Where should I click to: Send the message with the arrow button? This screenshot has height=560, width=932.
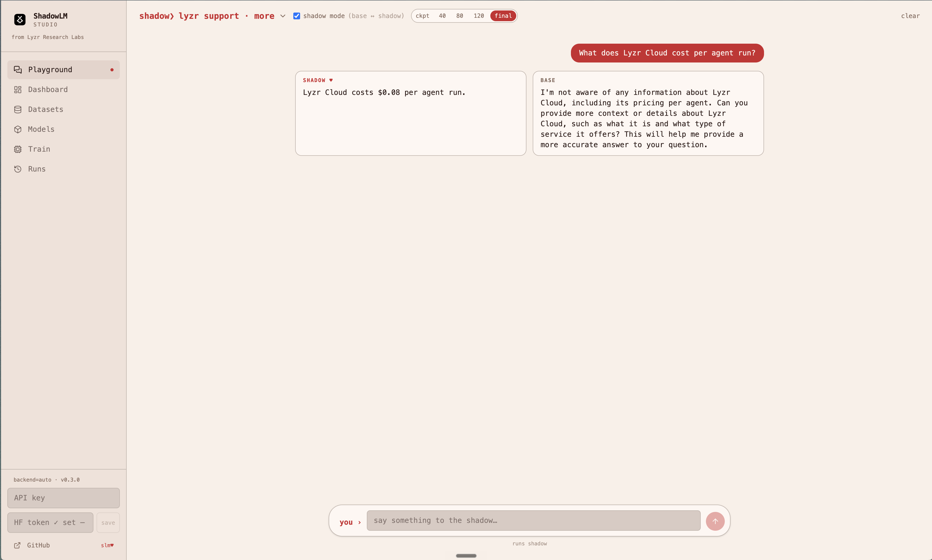click(x=715, y=521)
